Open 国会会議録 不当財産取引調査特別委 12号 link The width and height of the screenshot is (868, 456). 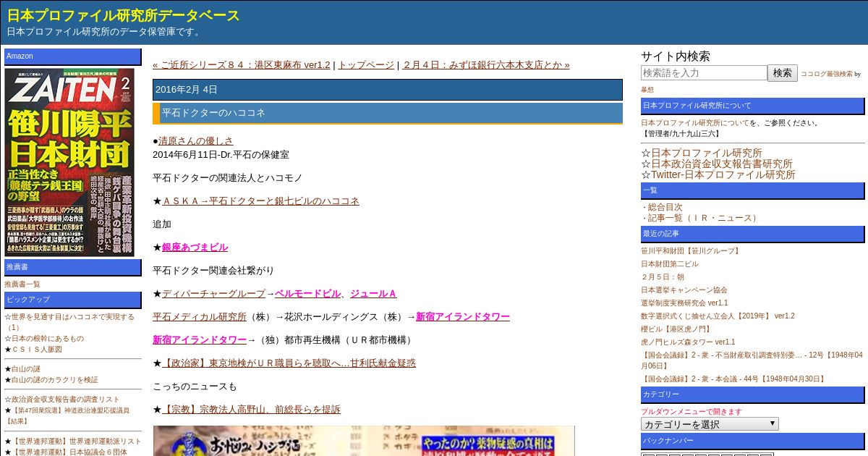click(752, 360)
